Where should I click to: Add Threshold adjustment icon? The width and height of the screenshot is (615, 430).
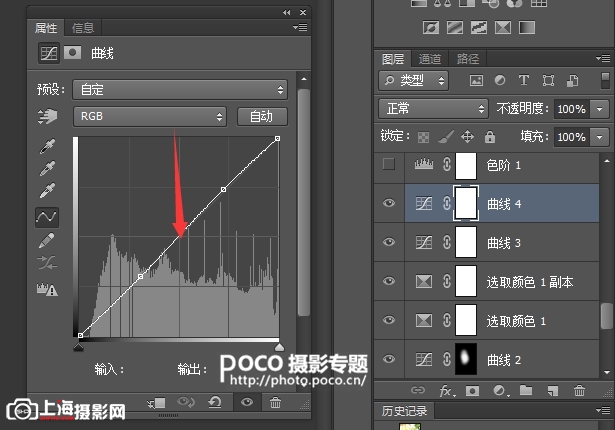pyautogui.click(x=479, y=27)
